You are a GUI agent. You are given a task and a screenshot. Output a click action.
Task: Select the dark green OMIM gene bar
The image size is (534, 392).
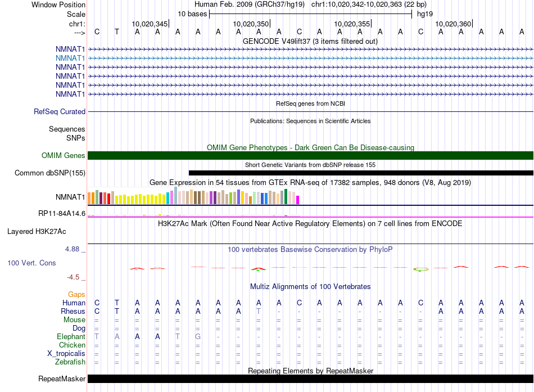[x=310, y=155]
